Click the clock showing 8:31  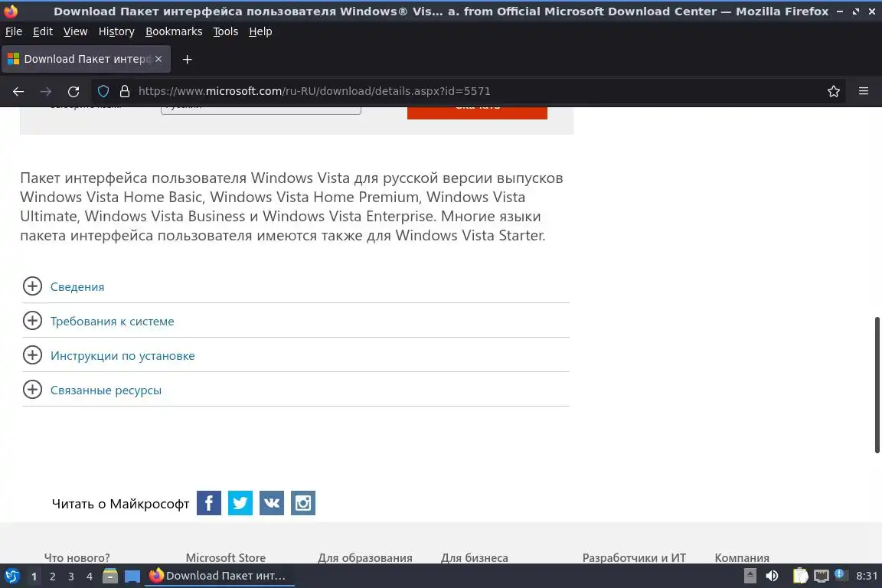(866, 577)
